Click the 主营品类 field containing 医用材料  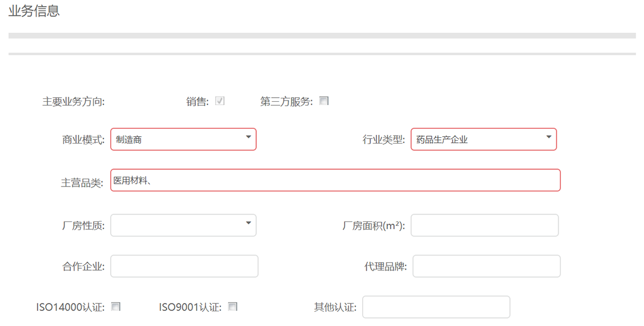pos(335,180)
